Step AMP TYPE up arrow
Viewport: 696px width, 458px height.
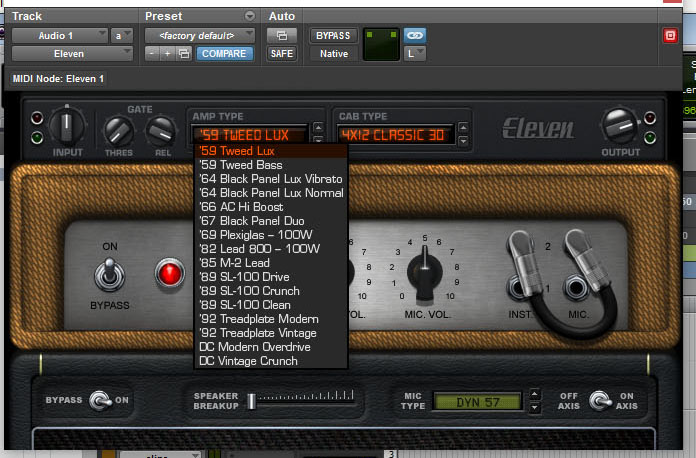coord(318,128)
